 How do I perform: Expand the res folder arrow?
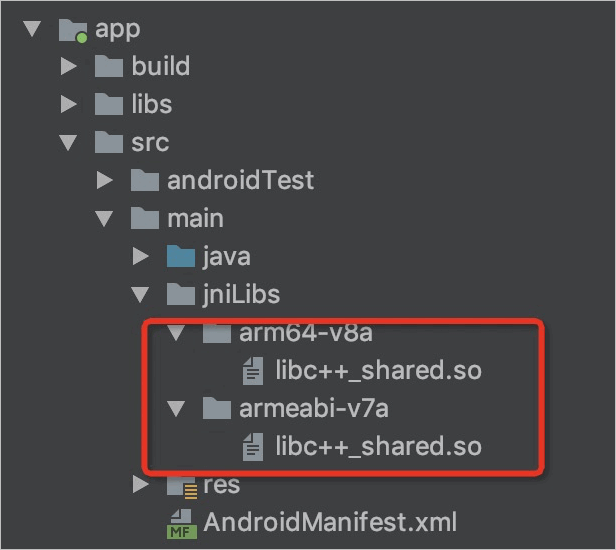click(x=141, y=484)
